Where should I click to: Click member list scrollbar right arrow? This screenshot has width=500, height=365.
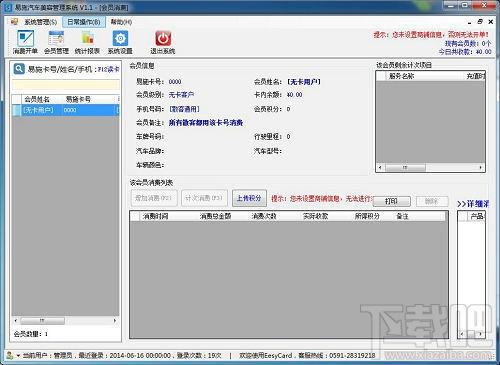pos(115,321)
